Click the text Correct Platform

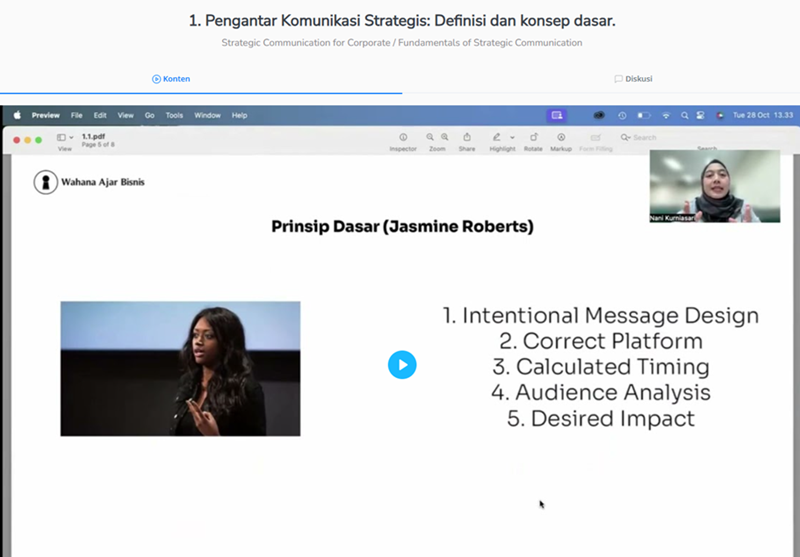612,341
